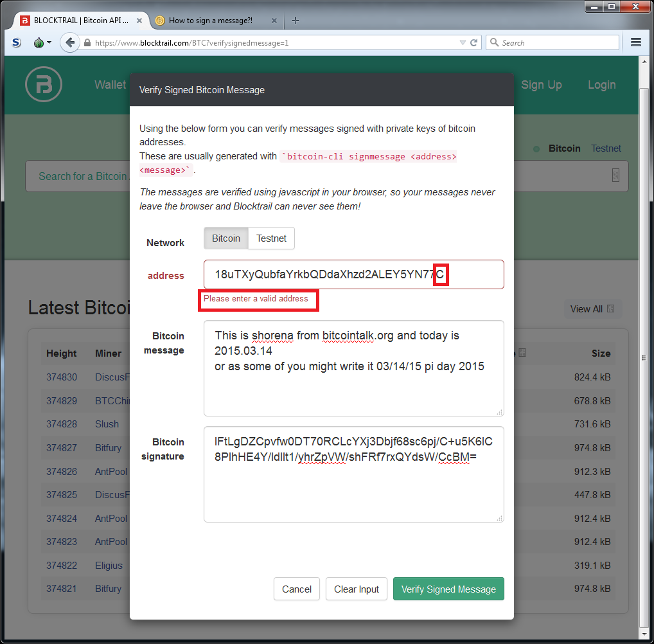The width and height of the screenshot is (654, 644).
Task: Click the 824.4 kB size value
Action: [x=592, y=377]
